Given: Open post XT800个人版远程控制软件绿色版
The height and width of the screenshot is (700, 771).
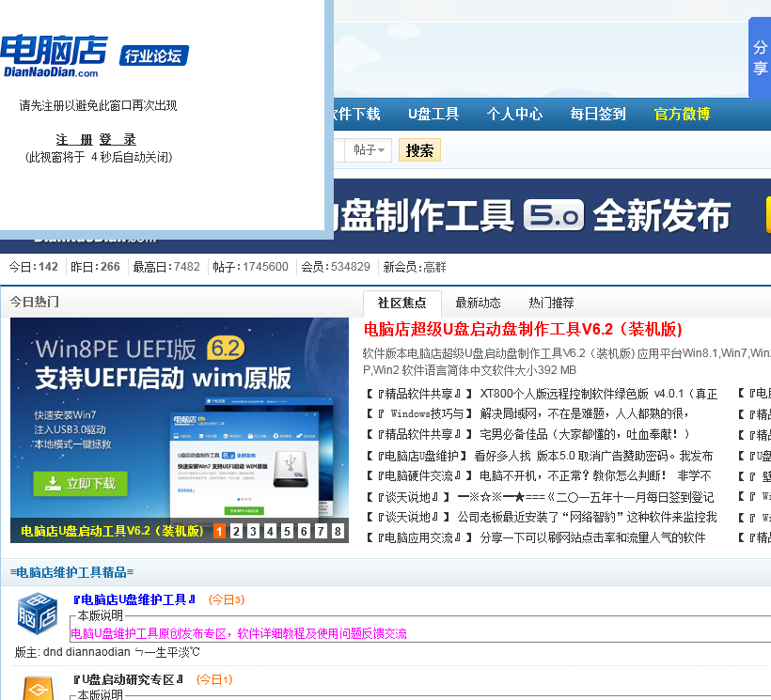Looking at the screenshot, I should point(599,394).
